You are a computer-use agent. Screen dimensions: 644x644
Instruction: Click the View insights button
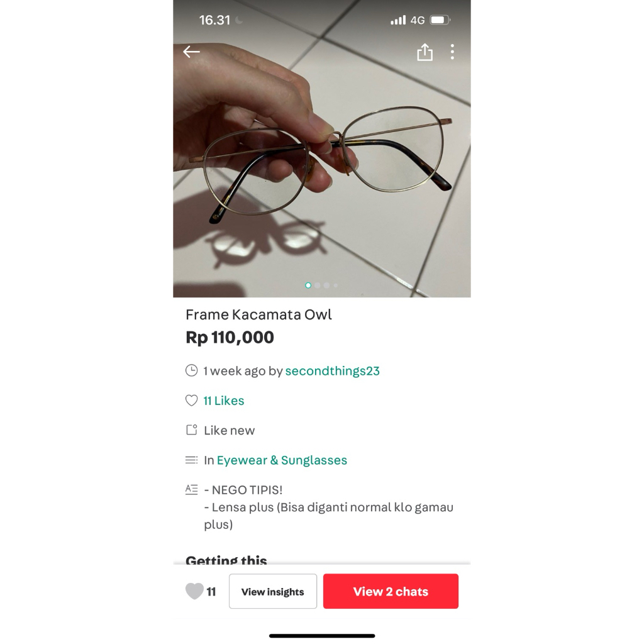[x=273, y=591]
